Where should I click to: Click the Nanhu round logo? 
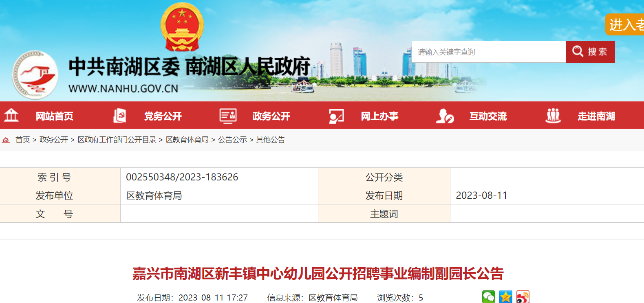[x=35, y=75]
